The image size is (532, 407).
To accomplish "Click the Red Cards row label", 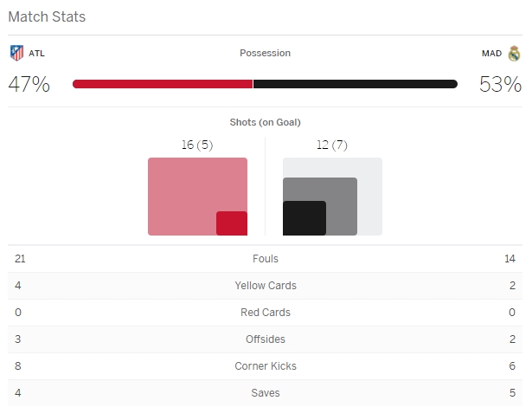I will click(x=265, y=313).
